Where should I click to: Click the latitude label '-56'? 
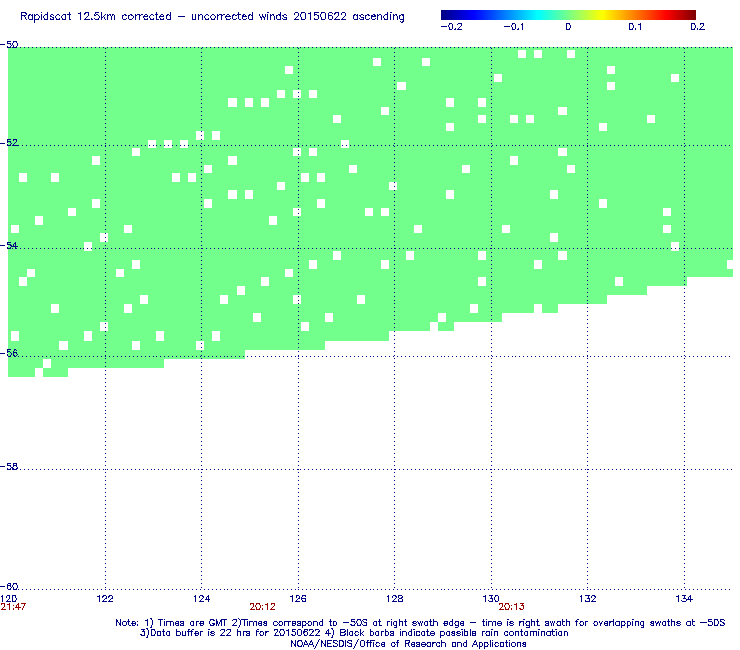(9, 353)
